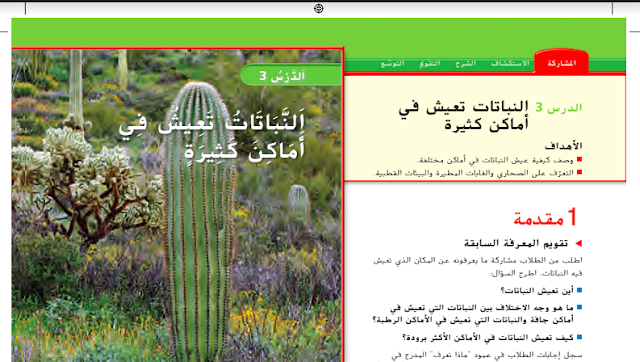Go to the التقويم tab
This screenshot has width=640, height=362.
[430, 64]
